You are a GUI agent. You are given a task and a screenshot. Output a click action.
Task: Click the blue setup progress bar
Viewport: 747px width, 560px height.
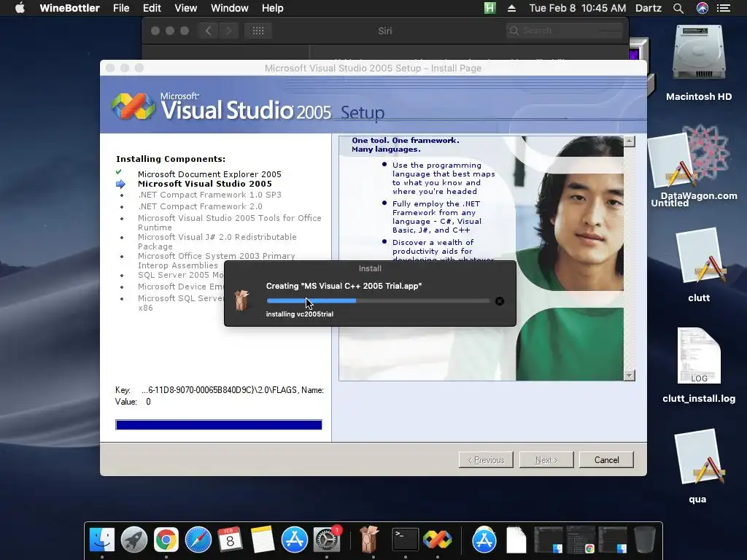[x=219, y=425]
